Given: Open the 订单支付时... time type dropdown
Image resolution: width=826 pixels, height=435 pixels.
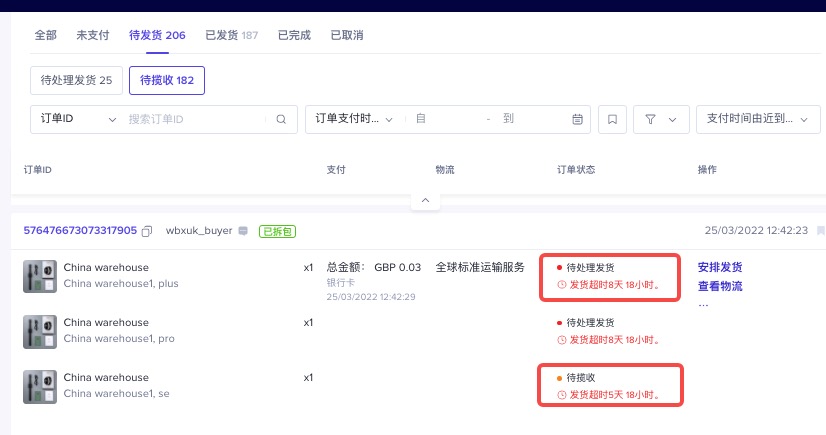Looking at the screenshot, I should click(354, 119).
